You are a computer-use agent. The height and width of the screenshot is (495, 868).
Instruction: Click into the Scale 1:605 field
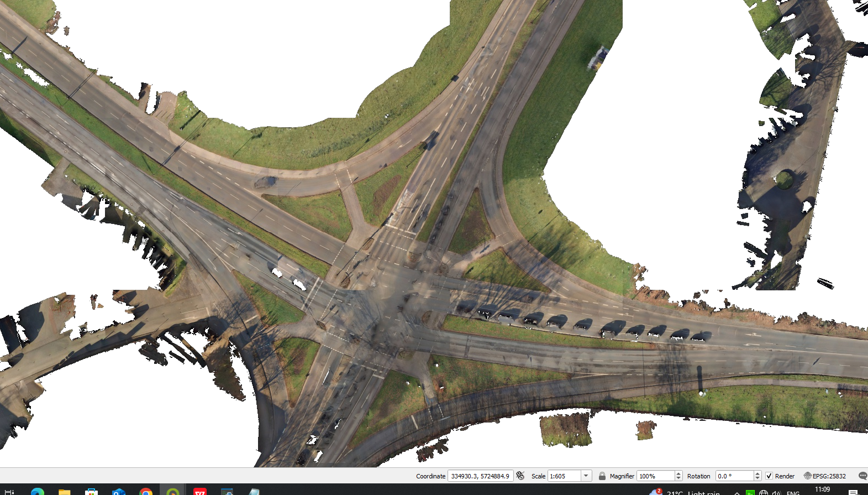click(x=564, y=476)
